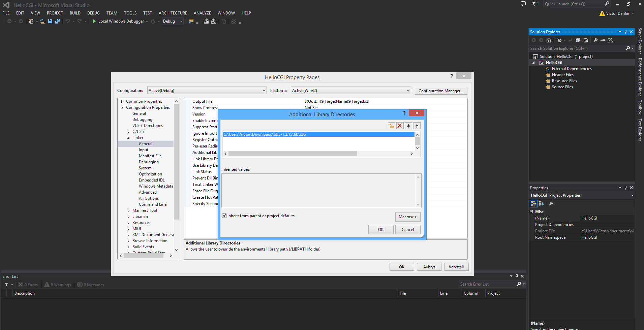644x330 pixels.
Task: Open ARCHITECTURE menu
Action: pos(173,13)
